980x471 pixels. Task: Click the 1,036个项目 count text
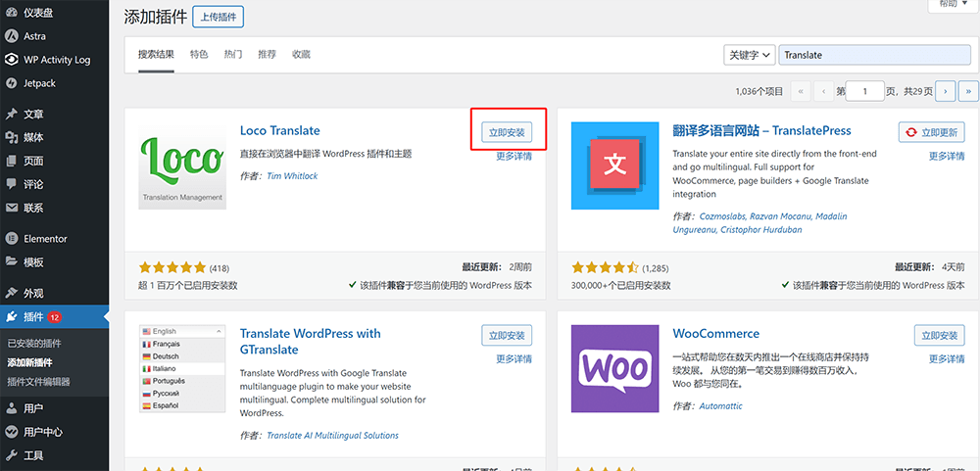[x=759, y=92]
